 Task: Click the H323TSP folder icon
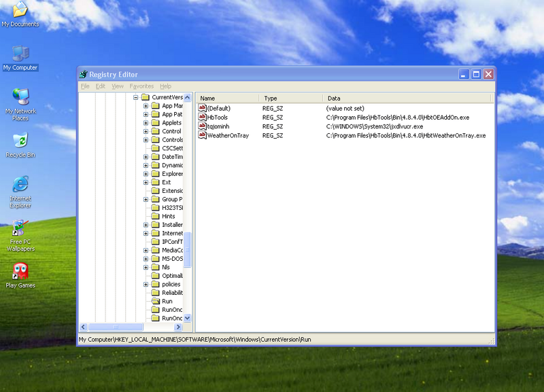[x=156, y=208]
